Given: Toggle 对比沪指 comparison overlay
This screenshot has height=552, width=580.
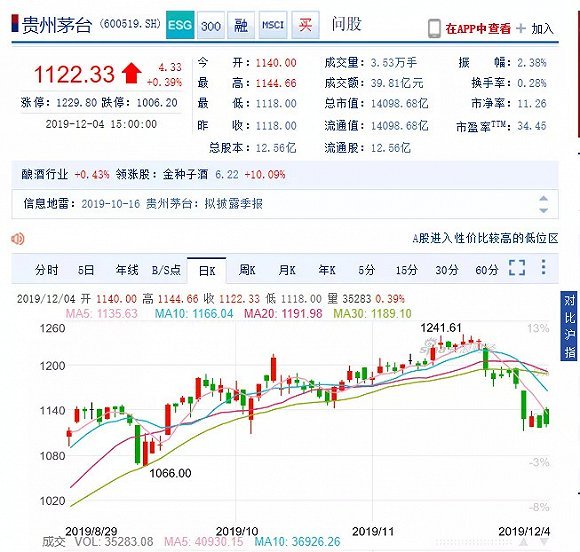Looking at the screenshot, I should pyautogui.click(x=570, y=326).
